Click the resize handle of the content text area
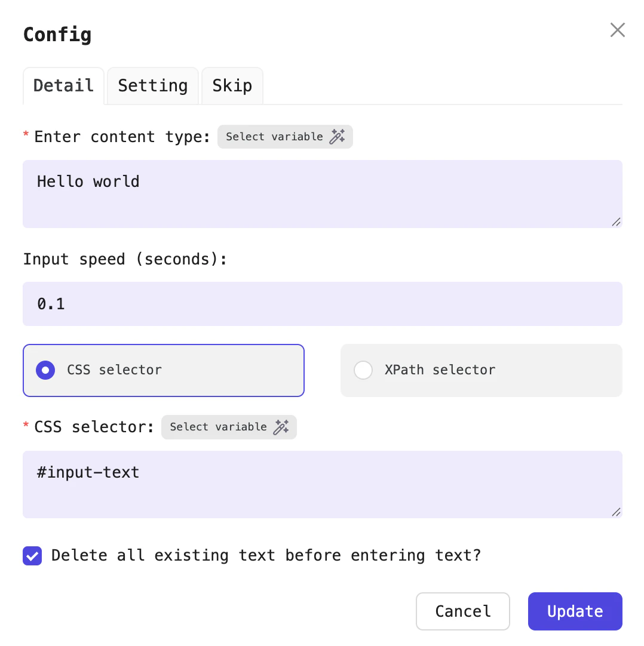 (616, 223)
